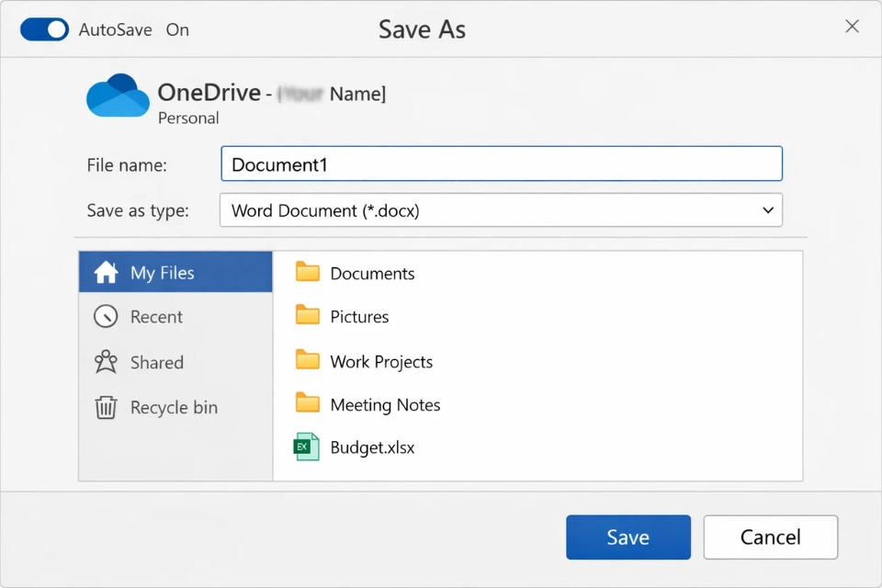Open the Work Projects folder

coord(380,361)
